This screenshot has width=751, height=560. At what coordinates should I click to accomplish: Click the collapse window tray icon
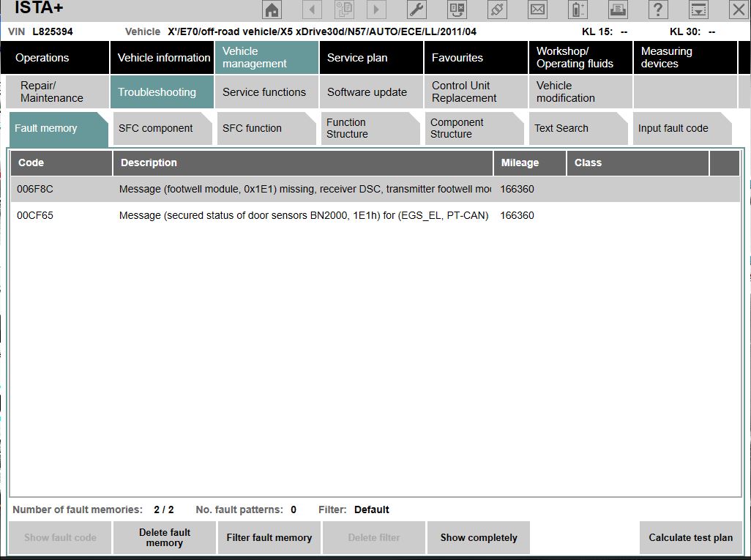click(699, 10)
